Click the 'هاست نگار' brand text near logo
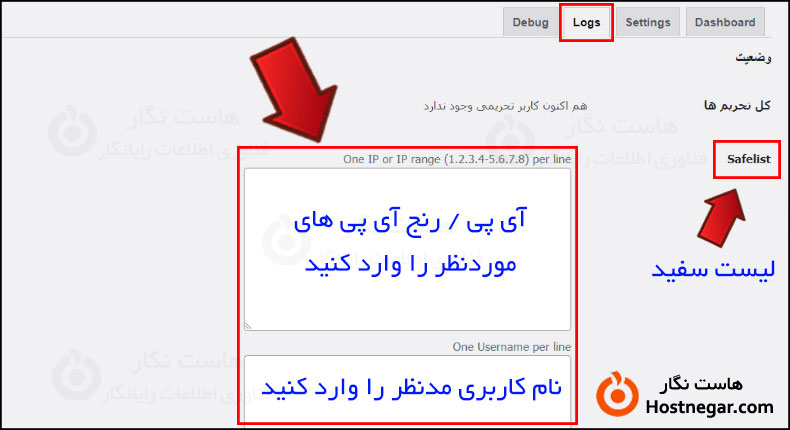Screen dimensions: 790x430 pos(701,385)
